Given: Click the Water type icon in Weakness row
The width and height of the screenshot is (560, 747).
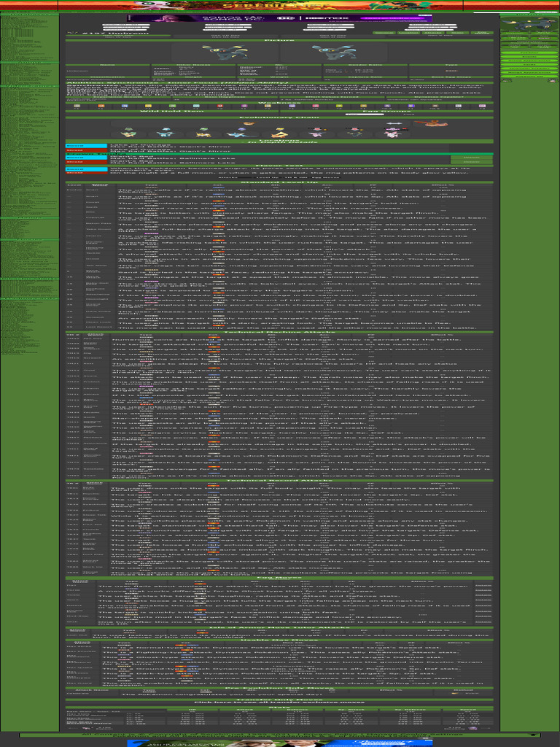Looking at the screenshot, I should pos(125,106).
